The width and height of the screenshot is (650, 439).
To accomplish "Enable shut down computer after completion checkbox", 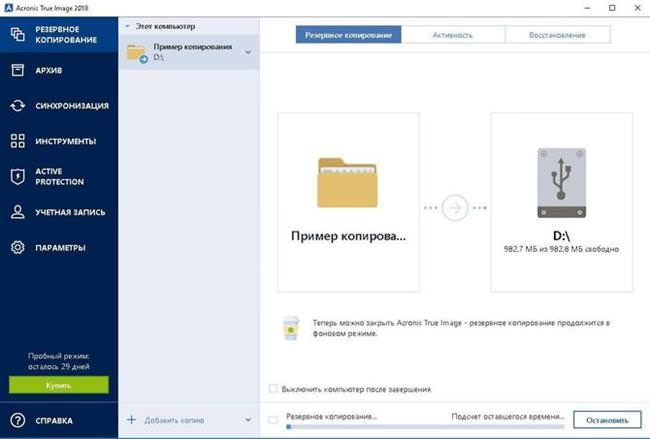I will [273, 388].
